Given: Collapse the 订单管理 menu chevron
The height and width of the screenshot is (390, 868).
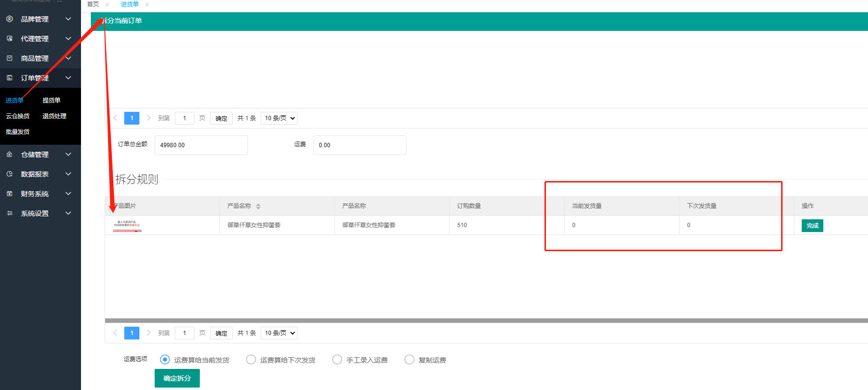Looking at the screenshot, I should click(x=68, y=78).
